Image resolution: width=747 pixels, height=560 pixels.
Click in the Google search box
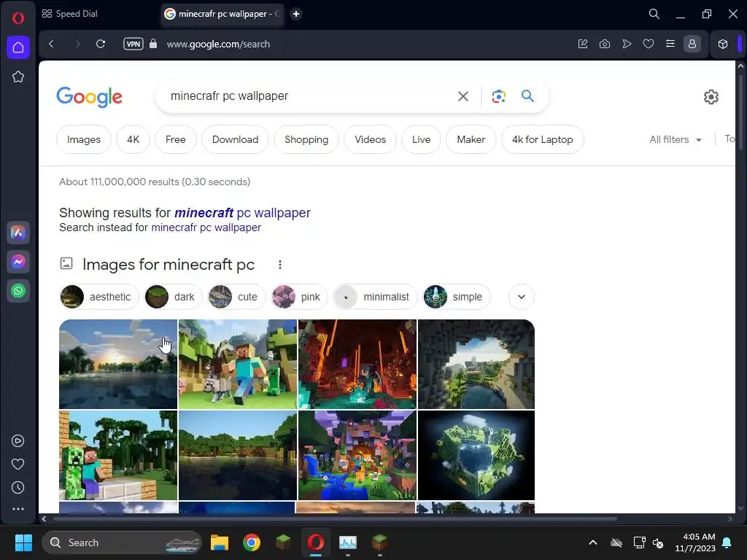pos(305,96)
